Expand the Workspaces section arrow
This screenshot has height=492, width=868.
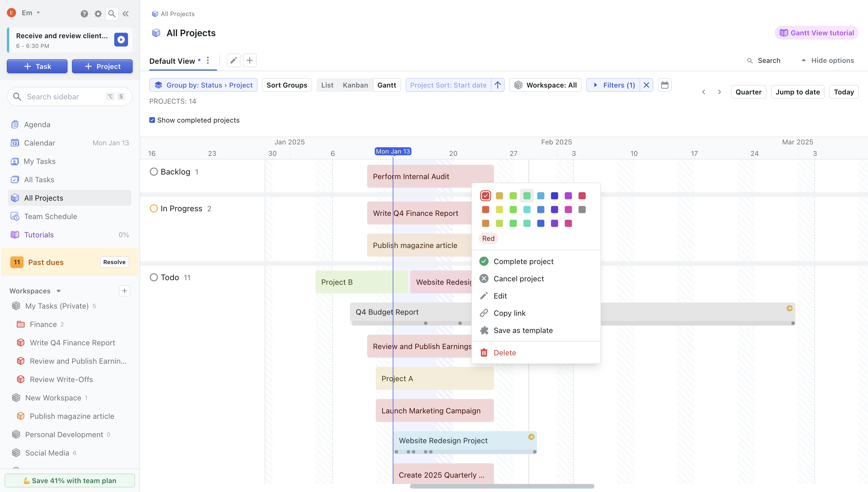pos(59,291)
